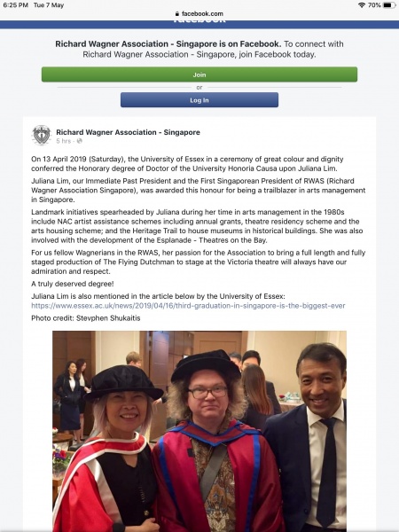The width and height of the screenshot is (399, 532).
Task: Click the blue Log In button
Action: 199,100
